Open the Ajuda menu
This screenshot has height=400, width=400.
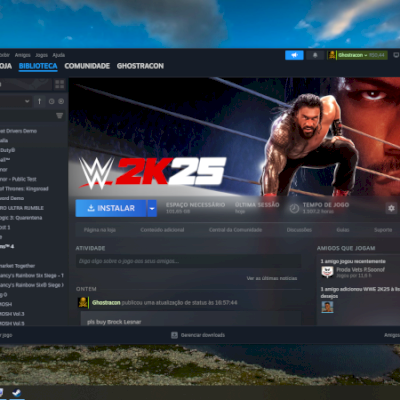(x=59, y=55)
